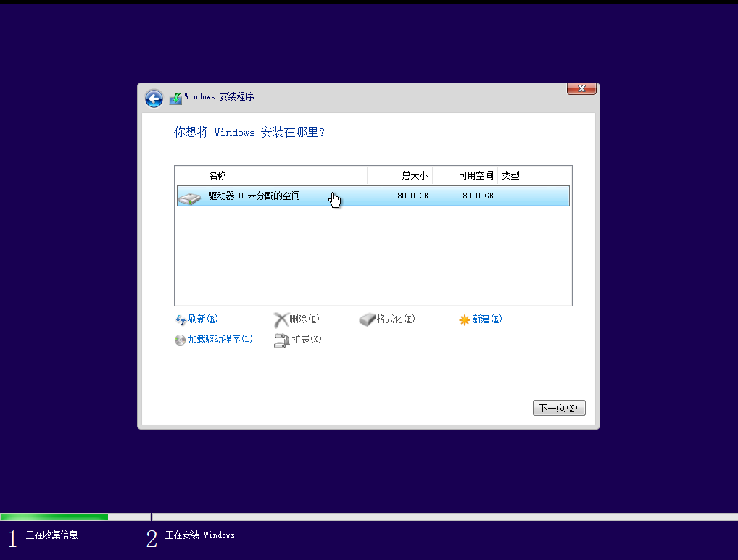This screenshot has height=560, width=738.
Task: Click the 80.0 GB total size value
Action: point(412,196)
